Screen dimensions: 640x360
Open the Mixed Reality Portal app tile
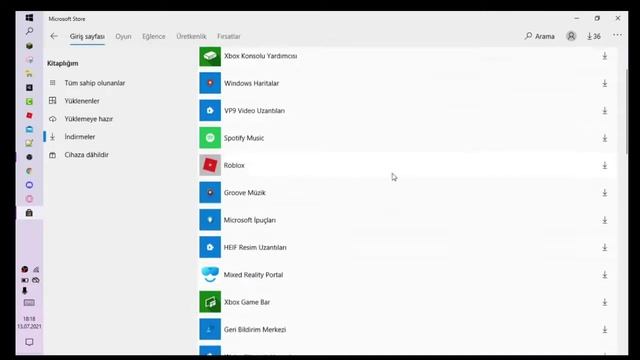(x=210, y=275)
